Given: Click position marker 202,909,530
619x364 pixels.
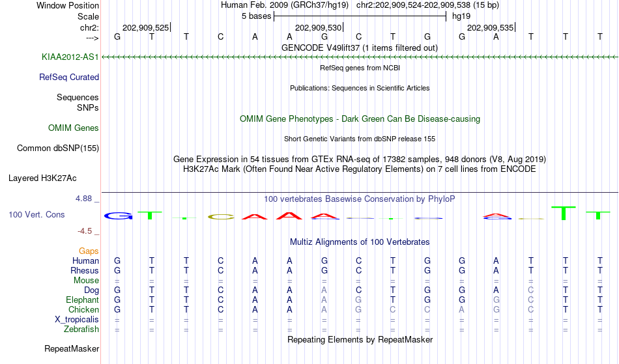Looking at the screenshot, I should 319,27.
